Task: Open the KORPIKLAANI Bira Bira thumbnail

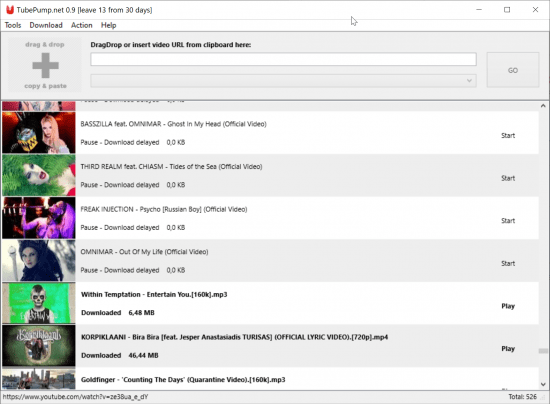Action: [x=39, y=346]
